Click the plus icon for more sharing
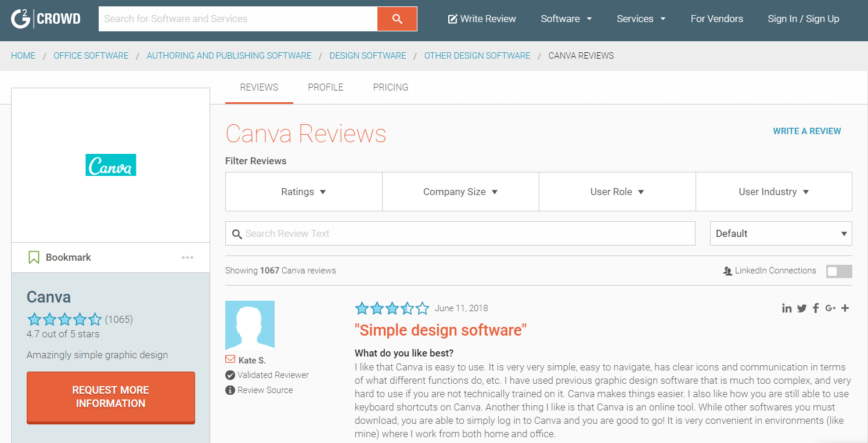The height and width of the screenshot is (443, 868). 845,308
